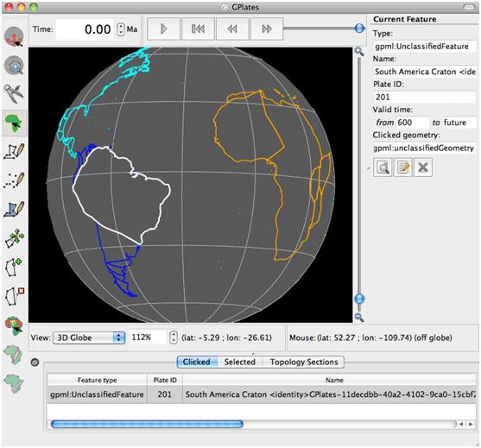Activate the Zoom Globe tool
Viewport: 481px width, 448px height.
14,66
